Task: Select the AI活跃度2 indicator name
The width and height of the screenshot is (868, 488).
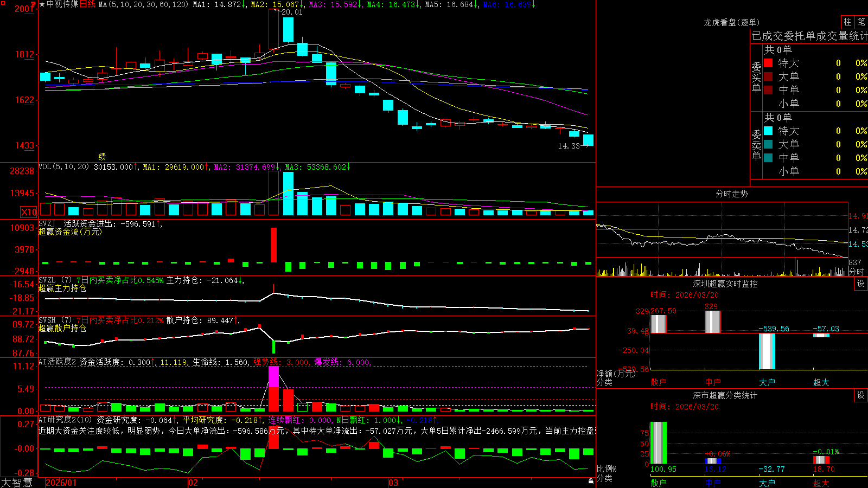Action: 58,362
